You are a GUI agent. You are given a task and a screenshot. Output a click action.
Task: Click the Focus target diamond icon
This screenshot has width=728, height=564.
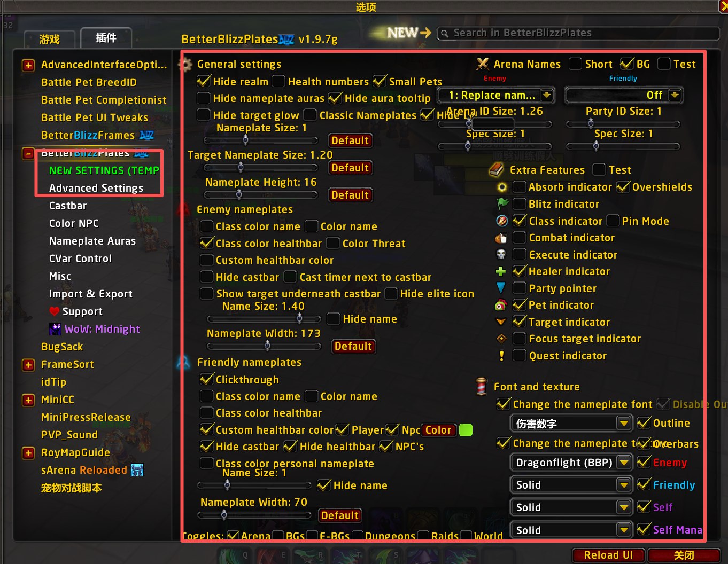(x=501, y=339)
